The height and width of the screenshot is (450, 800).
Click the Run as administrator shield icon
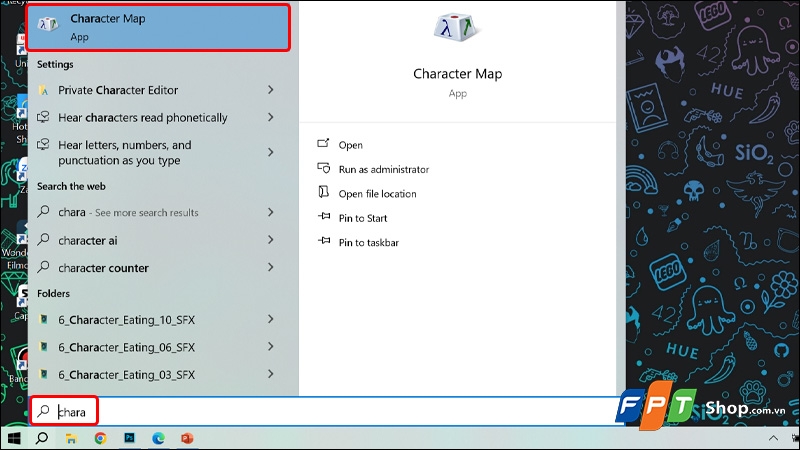coord(323,168)
